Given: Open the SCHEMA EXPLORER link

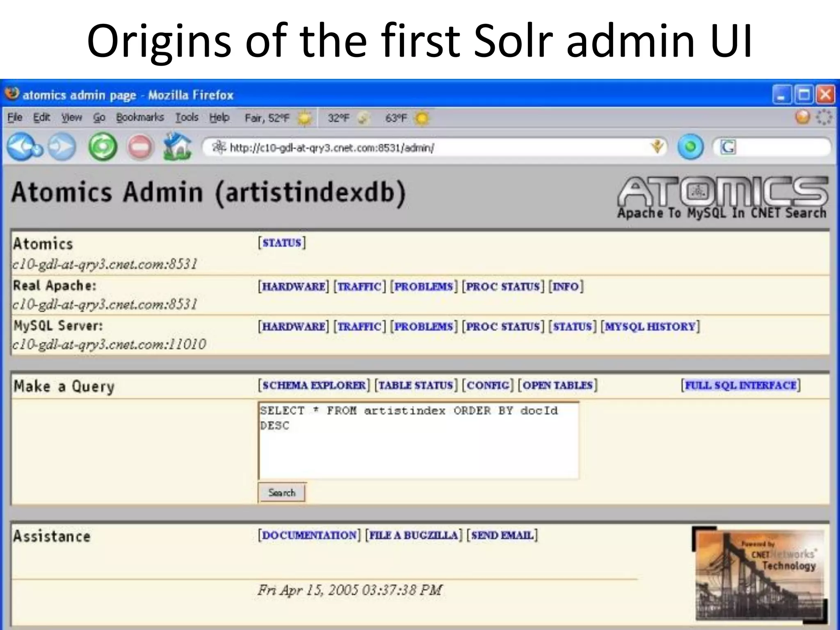Looking at the screenshot, I should (314, 386).
